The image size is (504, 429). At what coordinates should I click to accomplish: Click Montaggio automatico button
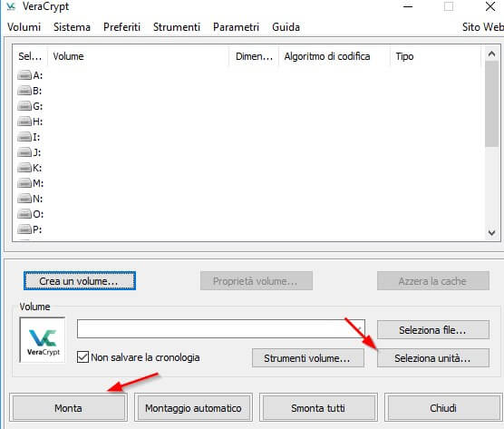193,408
